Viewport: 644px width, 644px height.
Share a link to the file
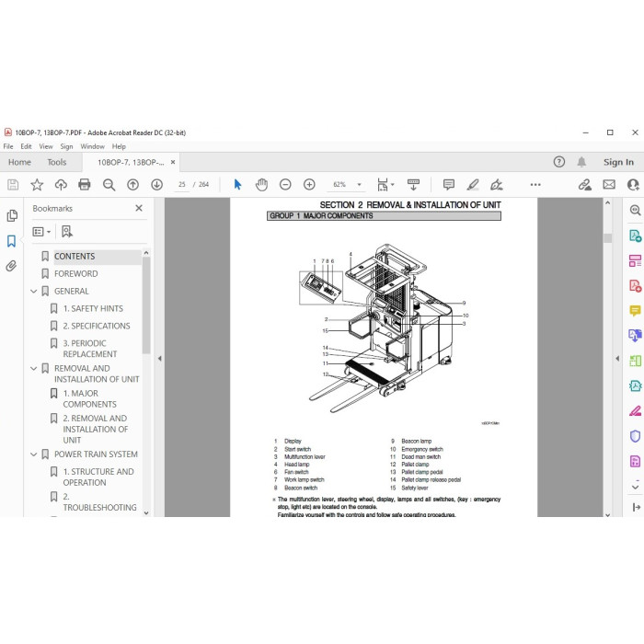click(x=585, y=185)
